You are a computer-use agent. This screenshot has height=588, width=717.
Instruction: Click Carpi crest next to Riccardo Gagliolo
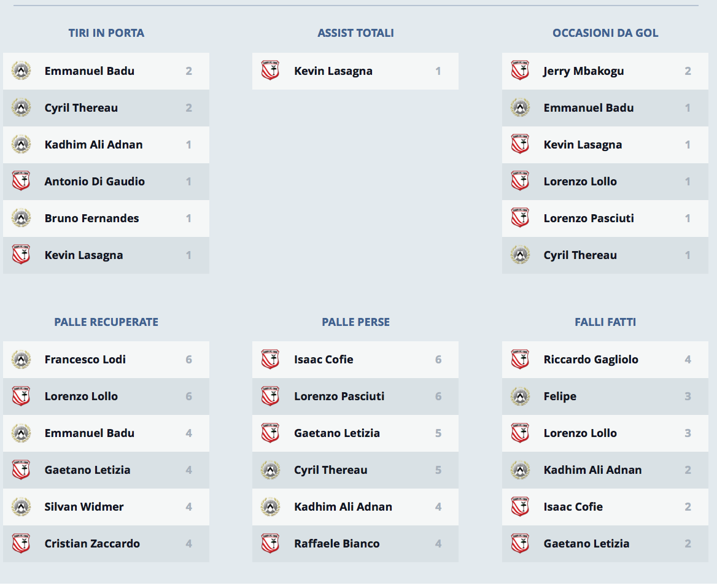(x=520, y=360)
